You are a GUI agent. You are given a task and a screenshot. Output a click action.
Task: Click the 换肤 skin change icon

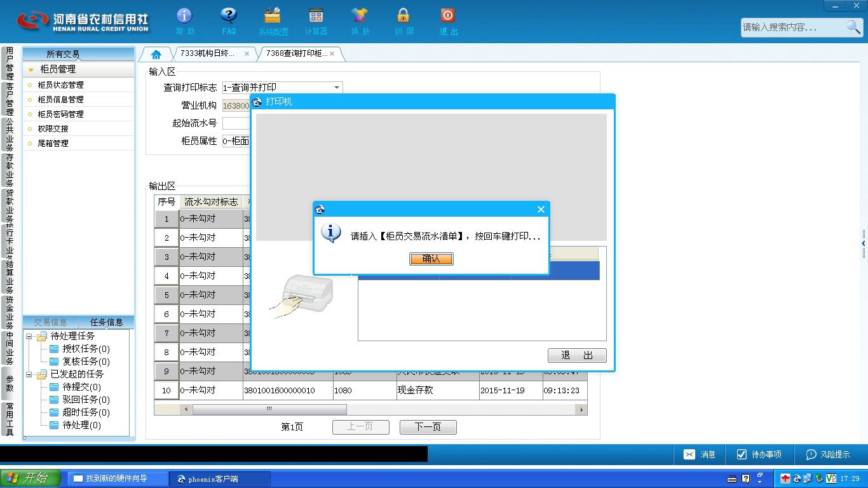360,21
